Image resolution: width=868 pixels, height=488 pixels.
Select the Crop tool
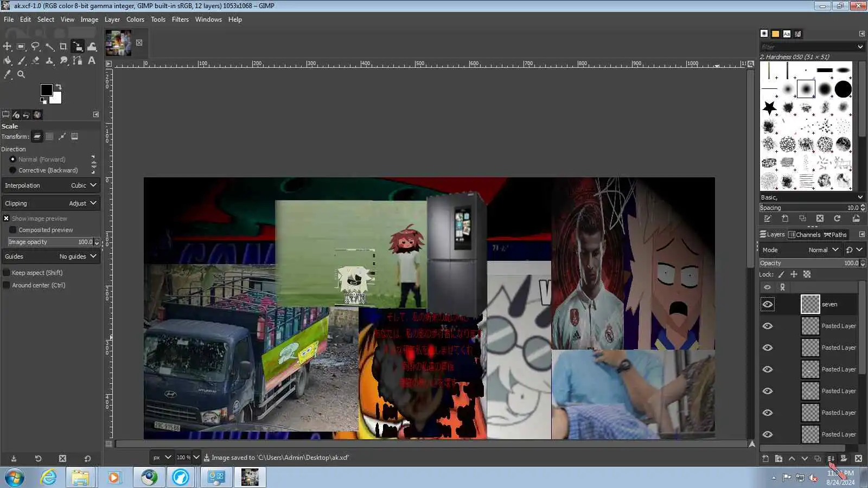tap(63, 47)
